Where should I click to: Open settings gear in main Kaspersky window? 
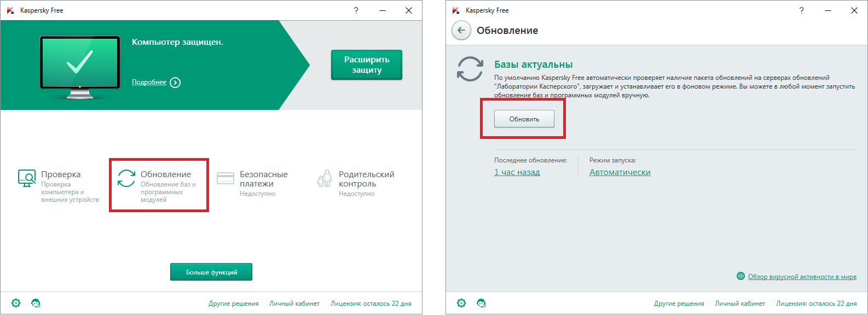16,303
